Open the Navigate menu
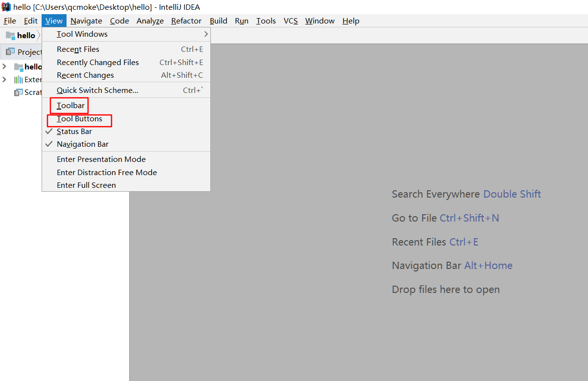 tap(86, 21)
